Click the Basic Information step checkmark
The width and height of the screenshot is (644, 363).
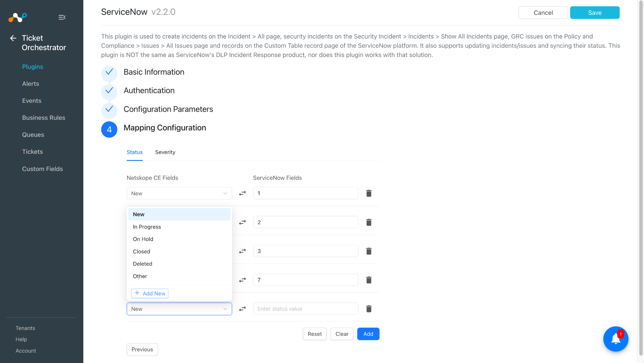click(x=109, y=73)
